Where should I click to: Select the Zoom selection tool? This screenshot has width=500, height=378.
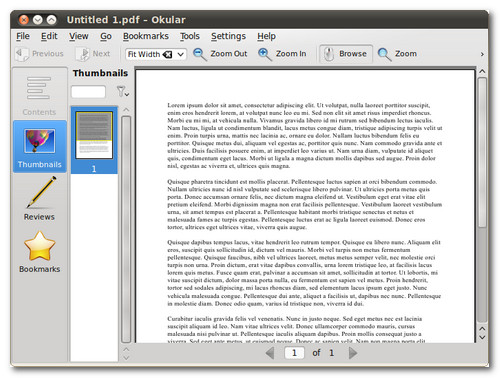397,54
